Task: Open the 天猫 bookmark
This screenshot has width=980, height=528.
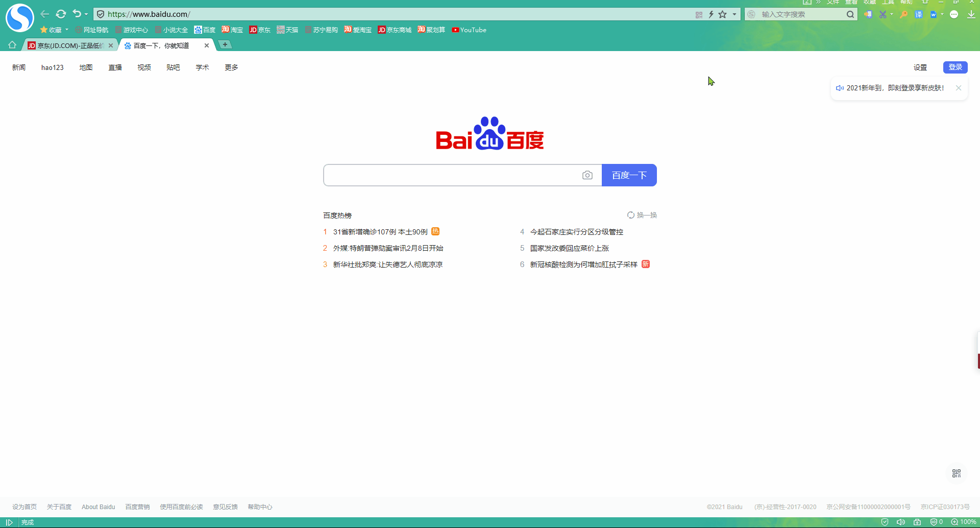Action: pyautogui.click(x=287, y=30)
